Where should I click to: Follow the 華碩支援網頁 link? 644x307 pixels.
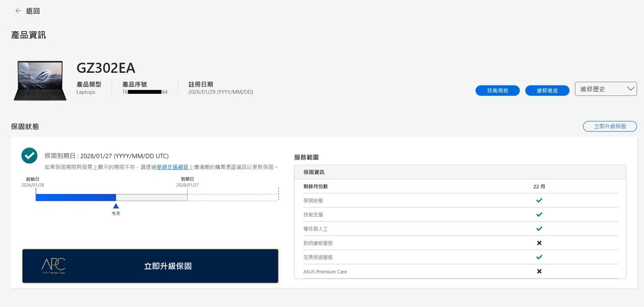tap(172, 167)
